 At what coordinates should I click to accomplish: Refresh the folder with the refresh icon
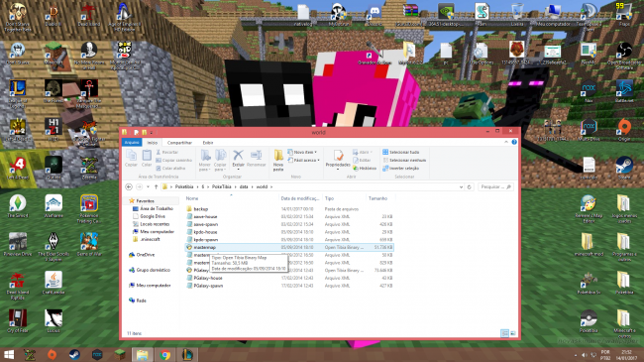[x=469, y=186]
